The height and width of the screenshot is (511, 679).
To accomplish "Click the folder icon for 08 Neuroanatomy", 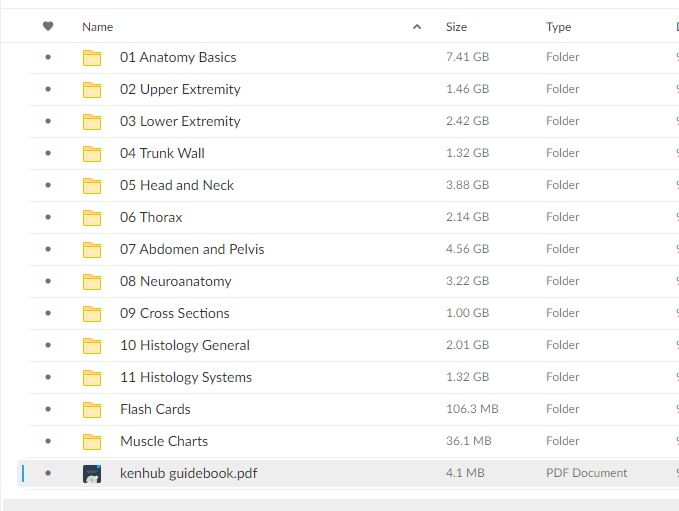I will pos(92,282).
